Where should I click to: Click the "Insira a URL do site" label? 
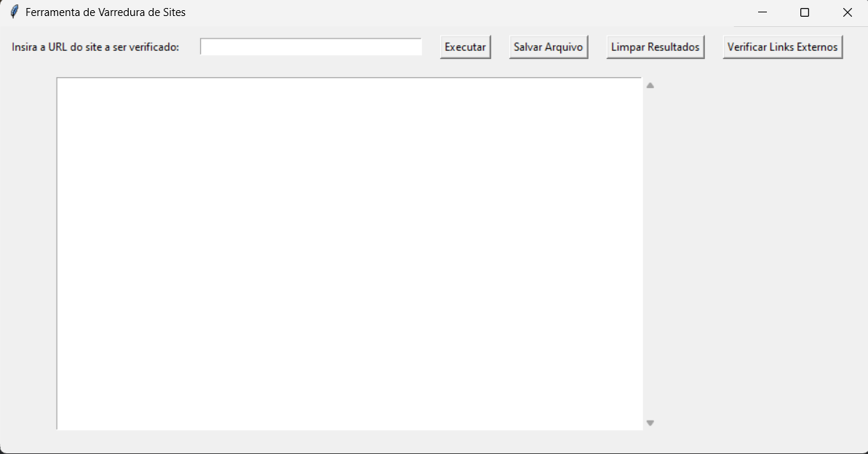pyautogui.click(x=95, y=47)
